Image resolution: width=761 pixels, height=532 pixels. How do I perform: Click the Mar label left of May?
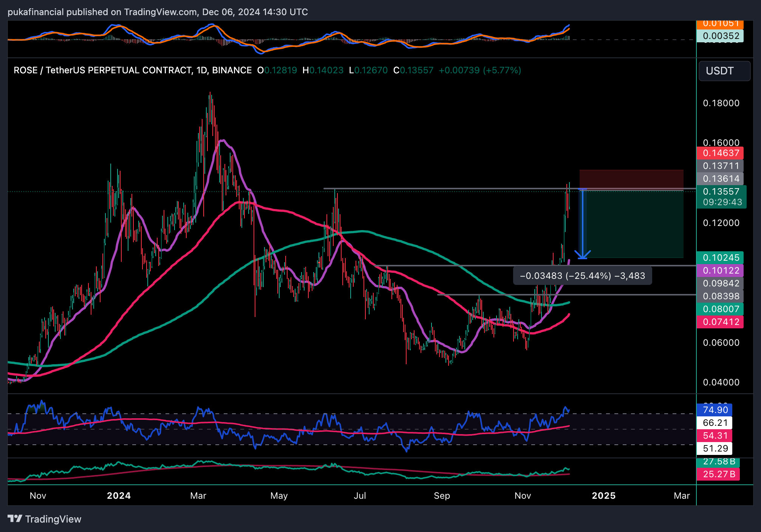(198, 496)
